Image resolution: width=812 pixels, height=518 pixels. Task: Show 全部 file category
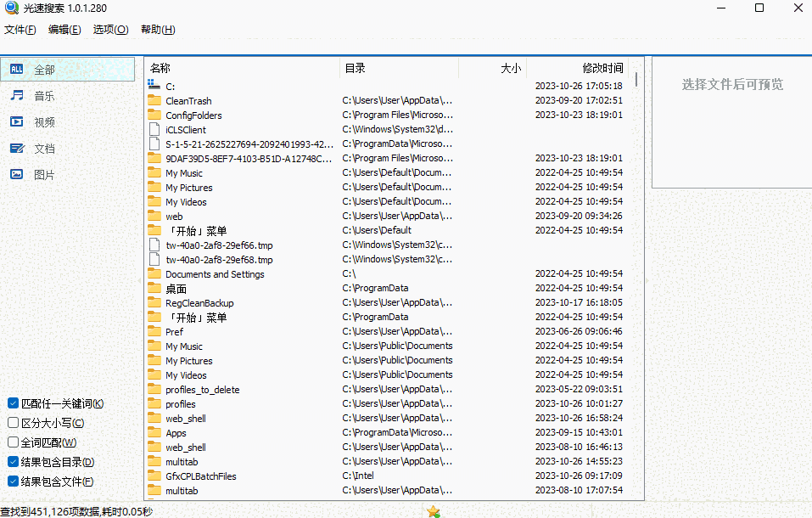coord(67,70)
